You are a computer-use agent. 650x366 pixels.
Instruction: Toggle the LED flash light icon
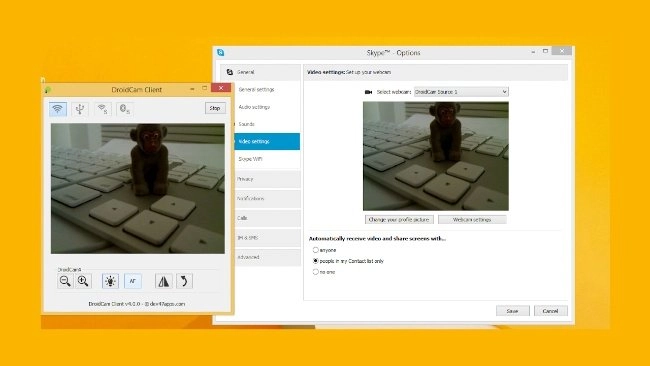(110, 281)
